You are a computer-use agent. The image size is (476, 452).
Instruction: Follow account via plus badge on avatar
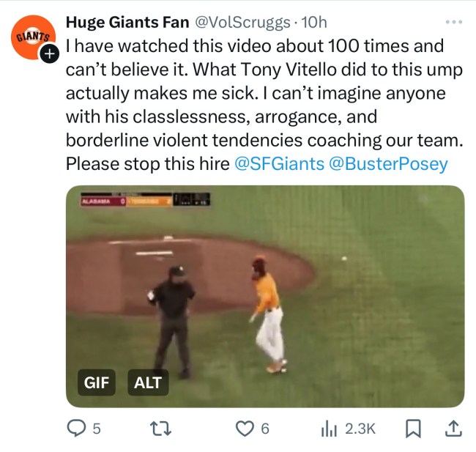tap(50, 54)
